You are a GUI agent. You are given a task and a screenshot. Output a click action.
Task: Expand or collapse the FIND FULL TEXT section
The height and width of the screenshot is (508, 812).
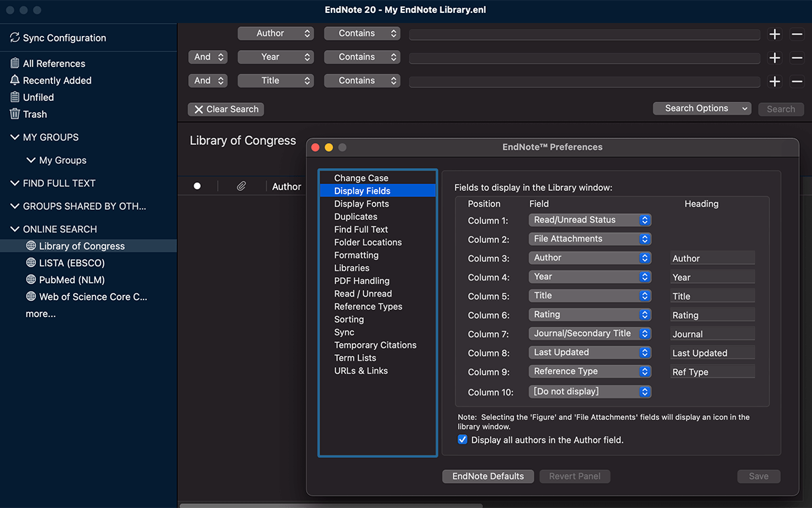(15, 183)
